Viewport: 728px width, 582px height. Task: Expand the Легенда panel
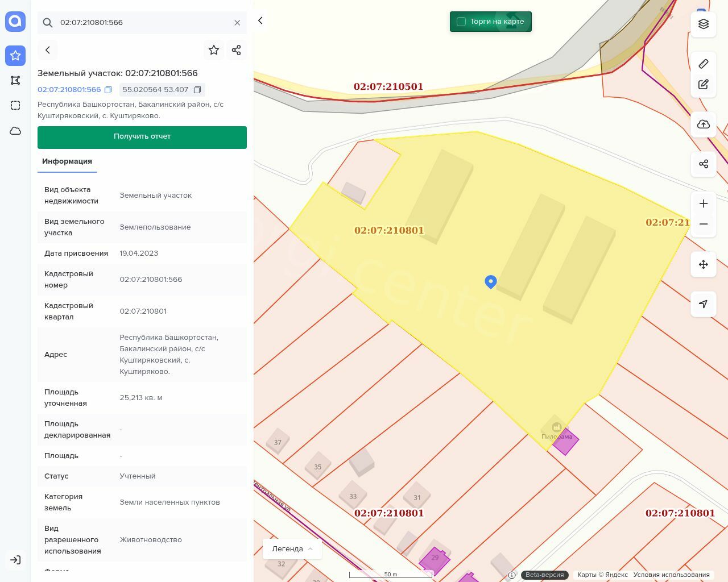292,548
